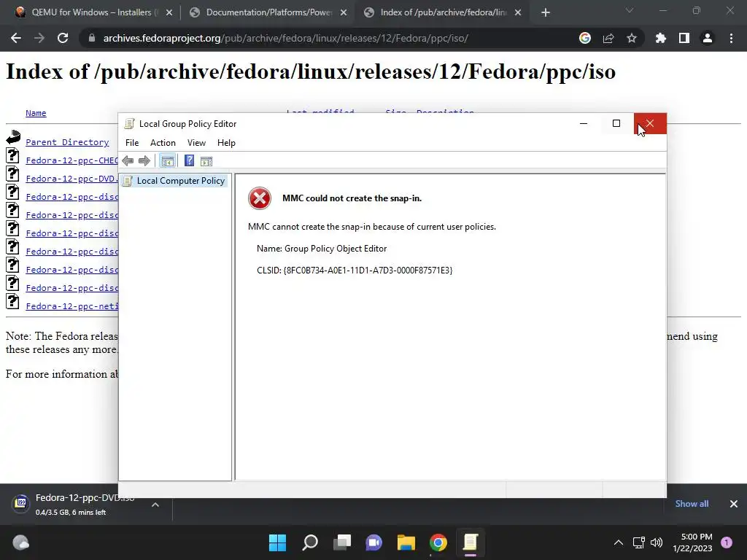The image size is (747, 560).
Task: Maximize the Local Group Policy Editor window
Action: pyautogui.click(x=616, y=124)
